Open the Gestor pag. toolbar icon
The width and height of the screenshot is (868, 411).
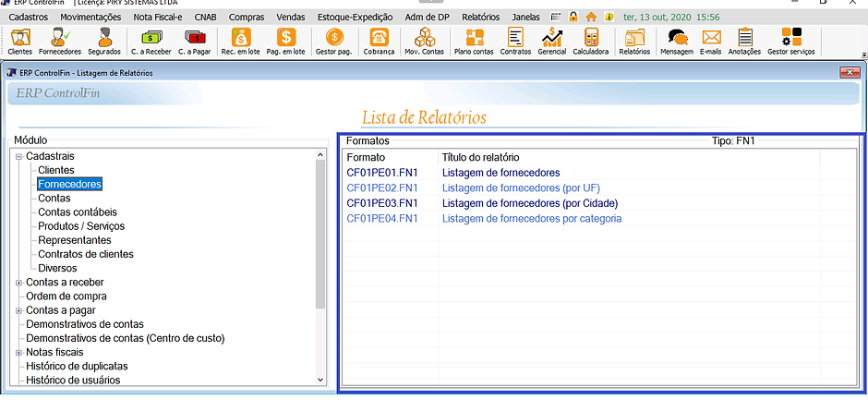coord(333,42)
